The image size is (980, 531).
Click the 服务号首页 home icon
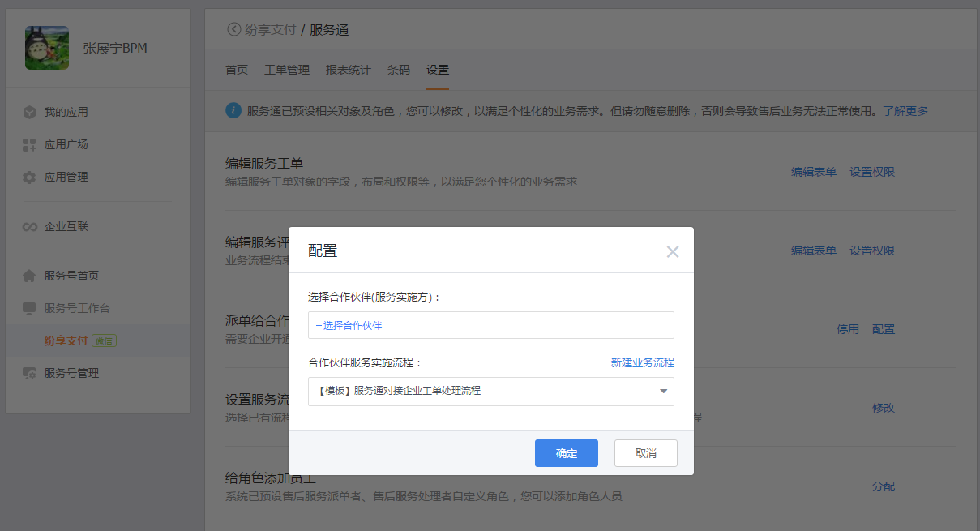(x=29, y=276)
